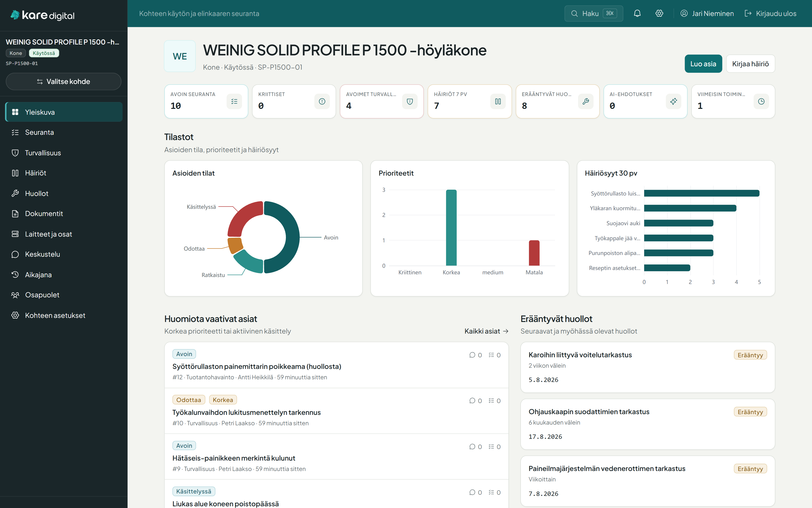Image resolution: width=812 pixels, height=508 pixels.
Task: Click the Erääntyy badge on Ohjauskaapin suodattimien card
Action: point(750,412)
